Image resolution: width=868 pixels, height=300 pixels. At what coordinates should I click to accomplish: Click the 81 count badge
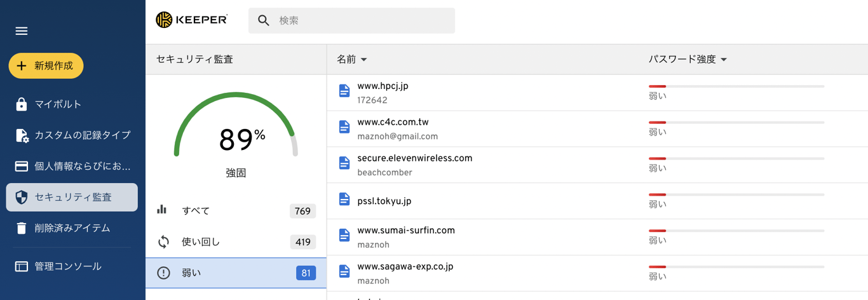[x=306, y=273]
